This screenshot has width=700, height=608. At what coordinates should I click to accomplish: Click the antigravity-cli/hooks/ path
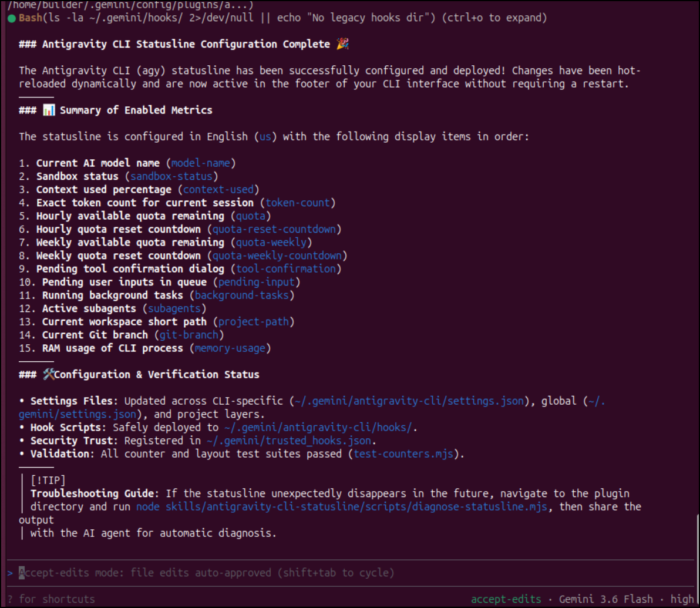tap(318, 427)
